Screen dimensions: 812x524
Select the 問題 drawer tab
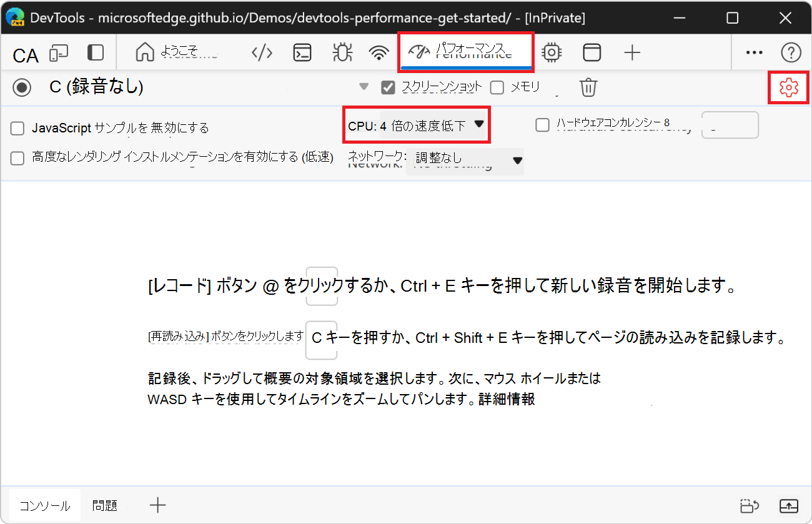[x=105, y=505]
